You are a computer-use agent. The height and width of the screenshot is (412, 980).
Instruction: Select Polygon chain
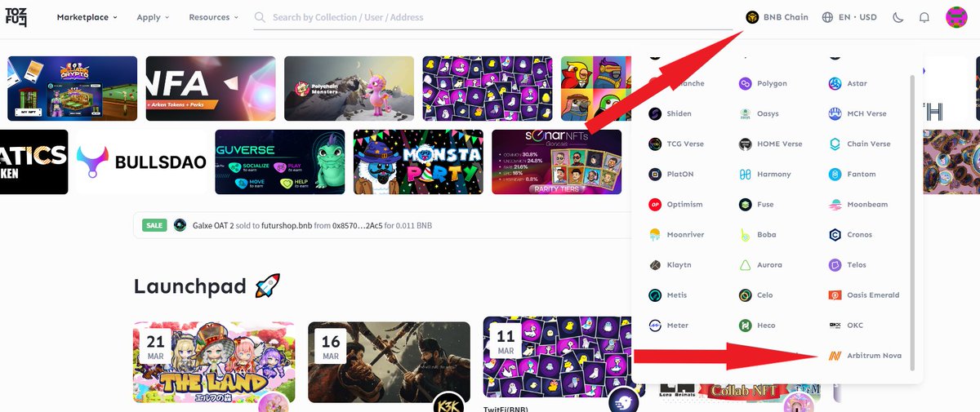763,83
